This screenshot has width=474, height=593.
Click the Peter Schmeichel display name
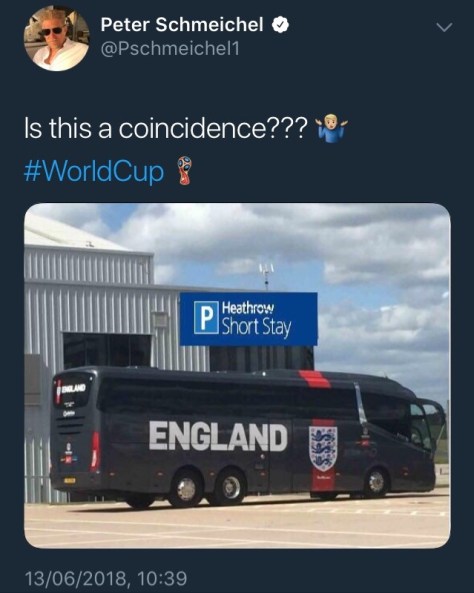(x=182, y=25)
